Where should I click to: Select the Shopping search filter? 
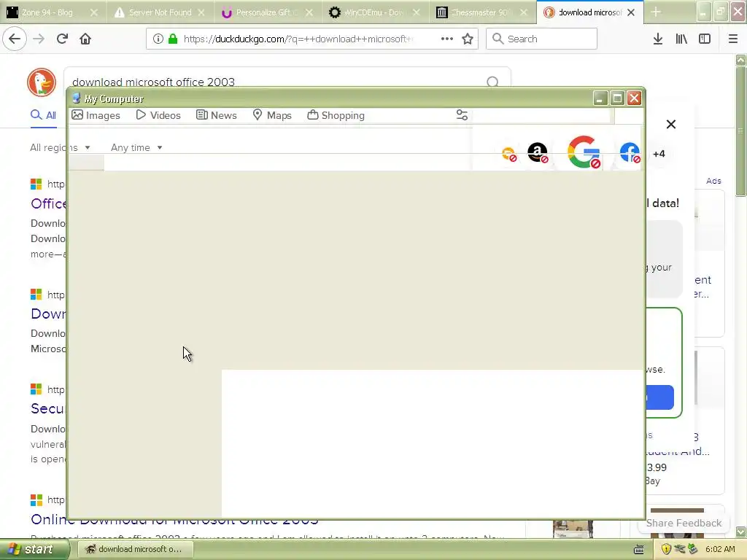pos(336,115)
